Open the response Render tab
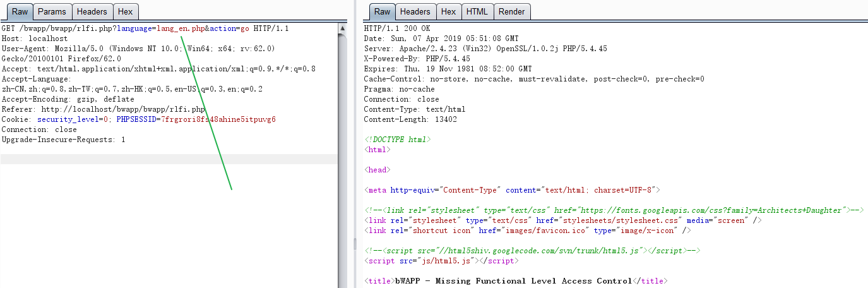 511,11
